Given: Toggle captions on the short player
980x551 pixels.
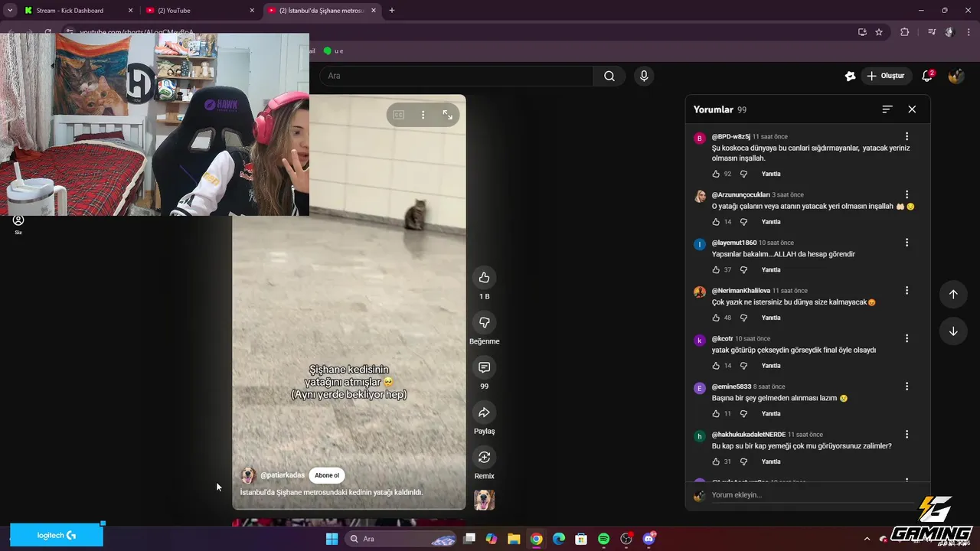Looking at the screenshot, I should coord(398,115).
